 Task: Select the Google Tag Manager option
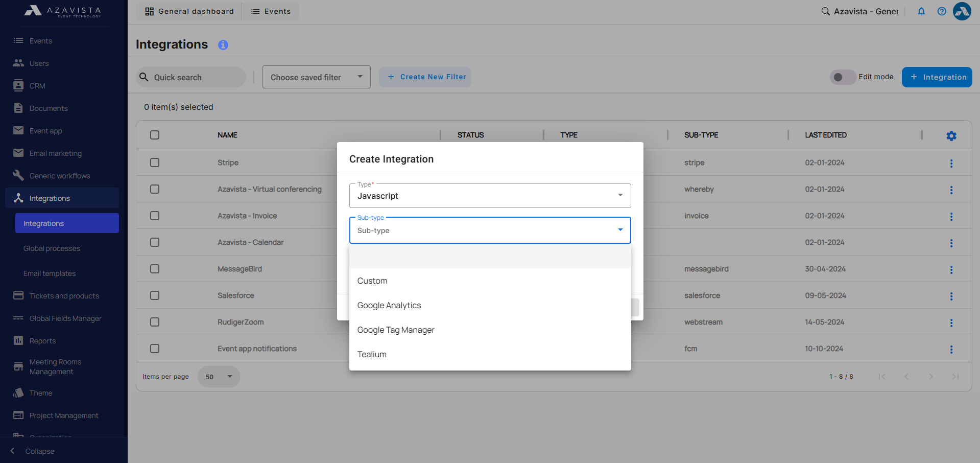(x=490, y=330)
